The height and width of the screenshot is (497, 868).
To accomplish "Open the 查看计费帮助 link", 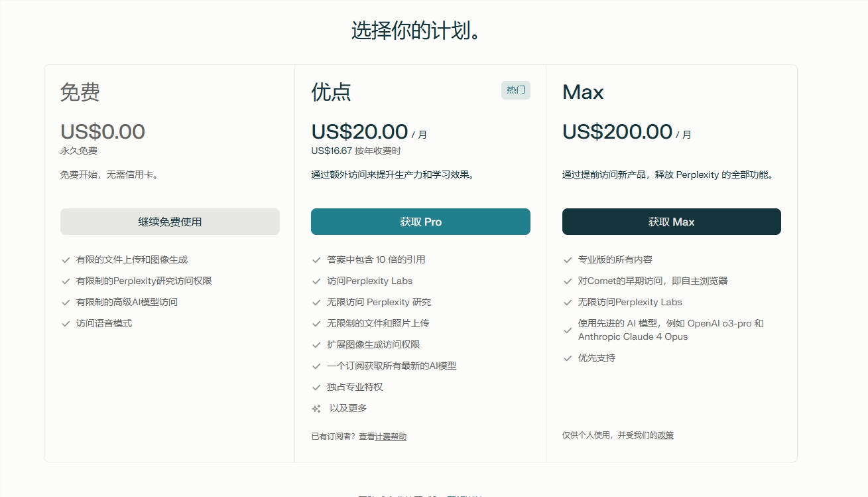I will 383,437.
